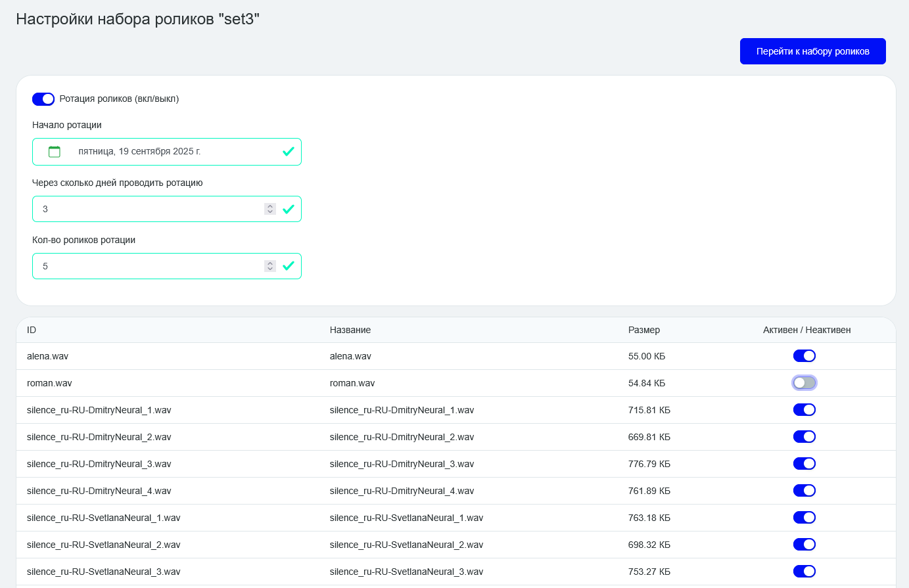Focus the rotation days input field
This screenshot has height=588, width=909.
pyautogui.click(x=148, y=209)
